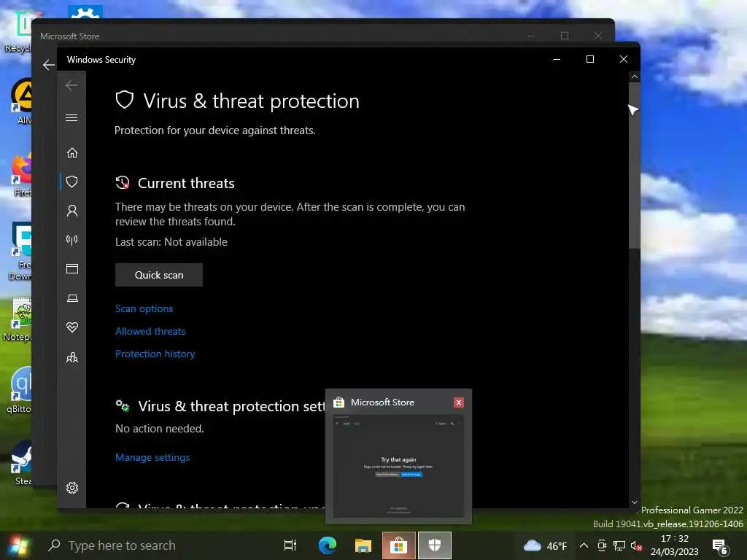Click the Virus & threat protection page title
Viewport: 747px width, 560px height.
(x=251, y=101)
